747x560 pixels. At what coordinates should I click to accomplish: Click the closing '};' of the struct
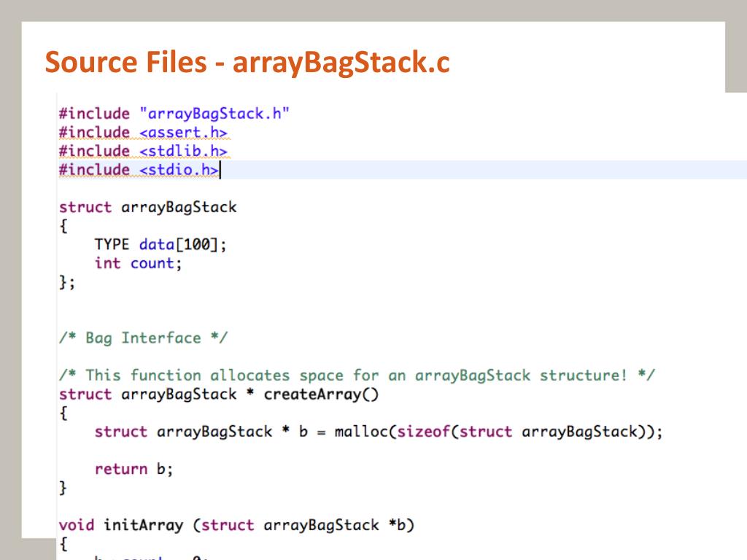pos(66,283)
